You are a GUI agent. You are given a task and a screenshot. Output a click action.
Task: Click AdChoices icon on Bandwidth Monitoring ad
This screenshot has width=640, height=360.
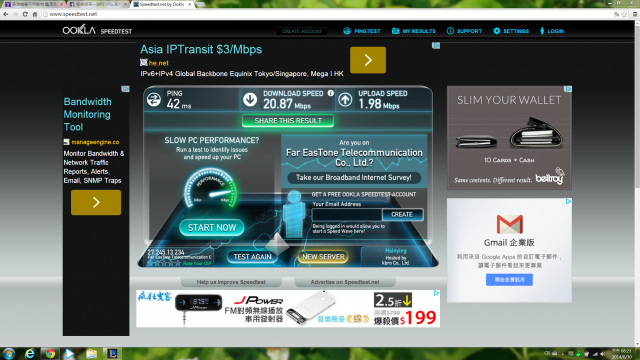click(125, 89)
